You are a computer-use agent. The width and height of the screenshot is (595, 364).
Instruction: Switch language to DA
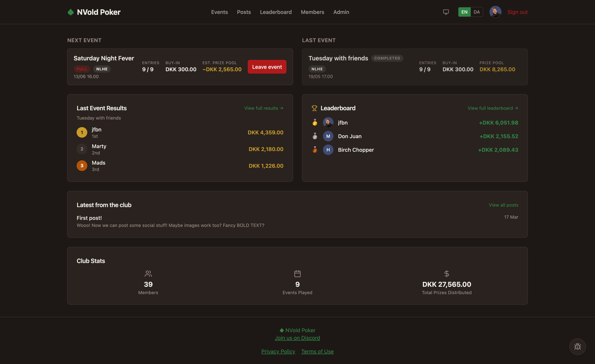[x=476, y=12]
